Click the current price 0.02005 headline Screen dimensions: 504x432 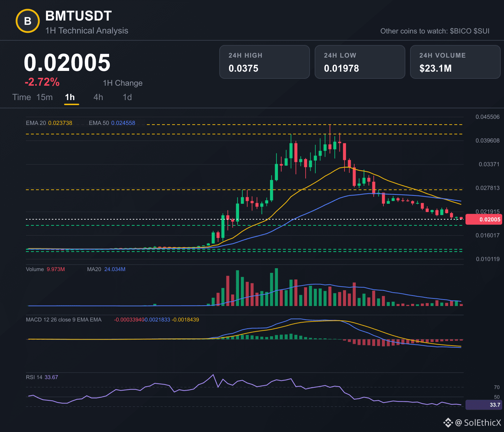[67, 63]
